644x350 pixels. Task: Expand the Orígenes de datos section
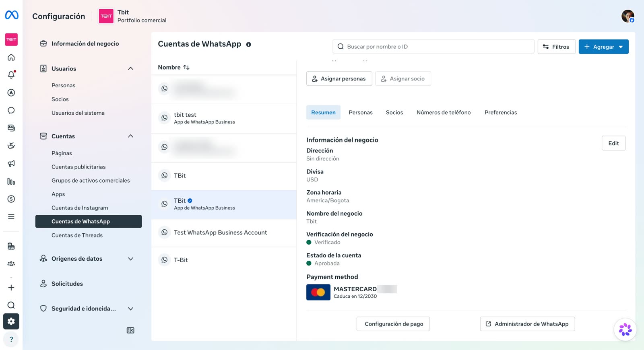(130, 259)
